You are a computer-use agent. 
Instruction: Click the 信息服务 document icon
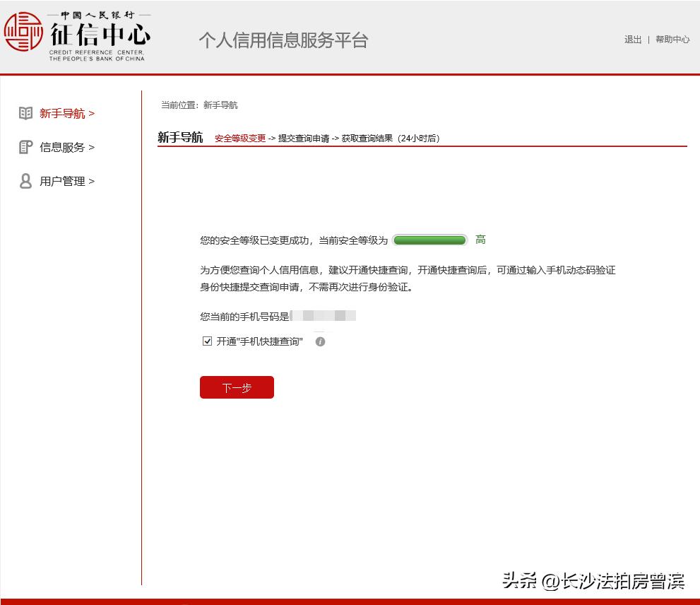(26, 147)
